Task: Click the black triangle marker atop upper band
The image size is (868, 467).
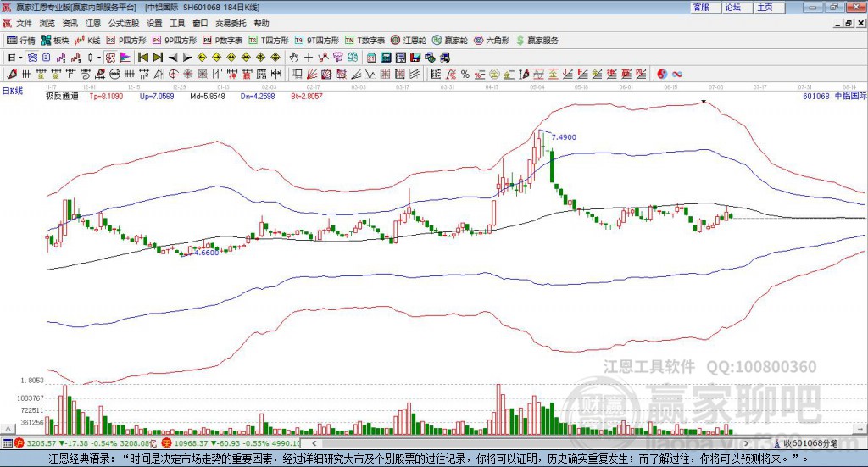Action: tap(704, 101)
